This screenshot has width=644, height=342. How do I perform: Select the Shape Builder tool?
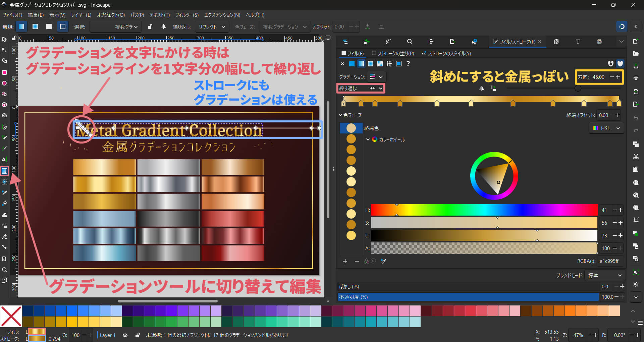[4, 61]
